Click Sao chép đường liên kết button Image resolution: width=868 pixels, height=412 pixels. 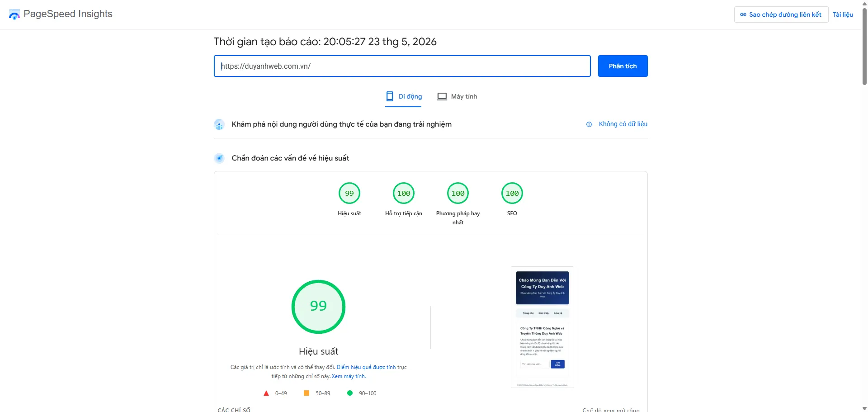[781, 14]
